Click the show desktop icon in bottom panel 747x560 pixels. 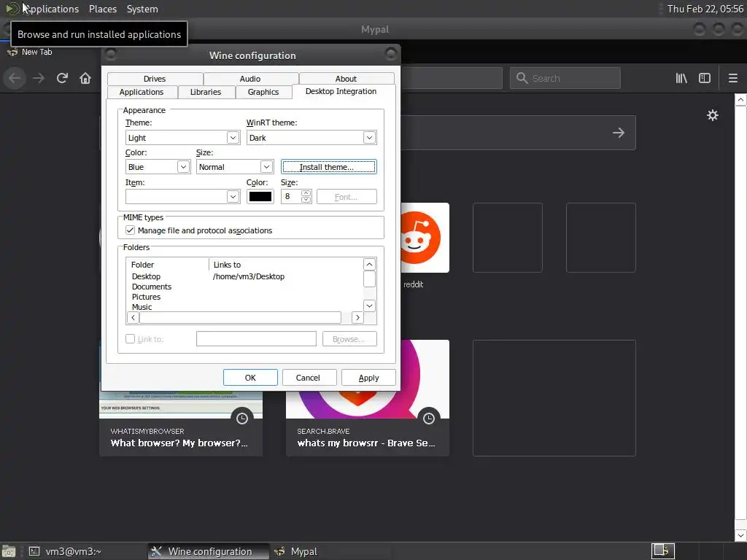[x=9, y=551]
